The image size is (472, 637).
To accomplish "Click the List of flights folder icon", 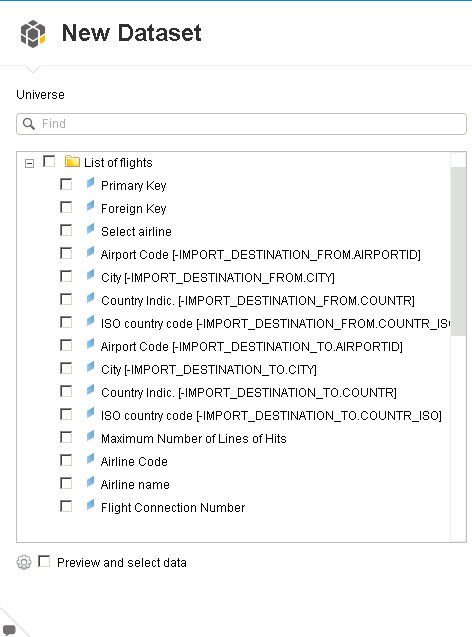I will (72, 161).
